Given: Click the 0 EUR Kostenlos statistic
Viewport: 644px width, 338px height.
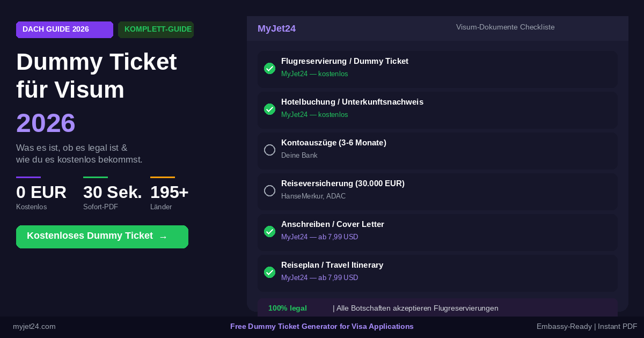Looking at the screenshot, I should (x=41, y=196).
